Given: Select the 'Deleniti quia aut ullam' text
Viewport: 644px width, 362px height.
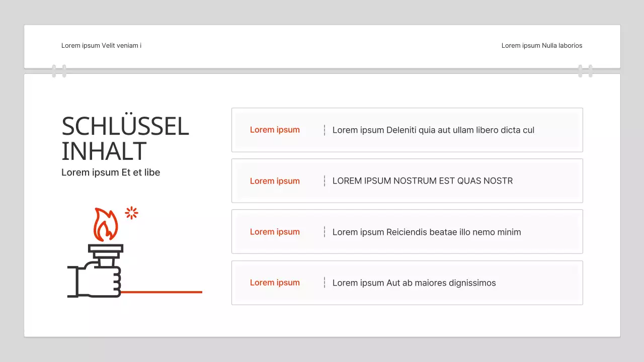Looking at the screenshot, I should 433,130.
